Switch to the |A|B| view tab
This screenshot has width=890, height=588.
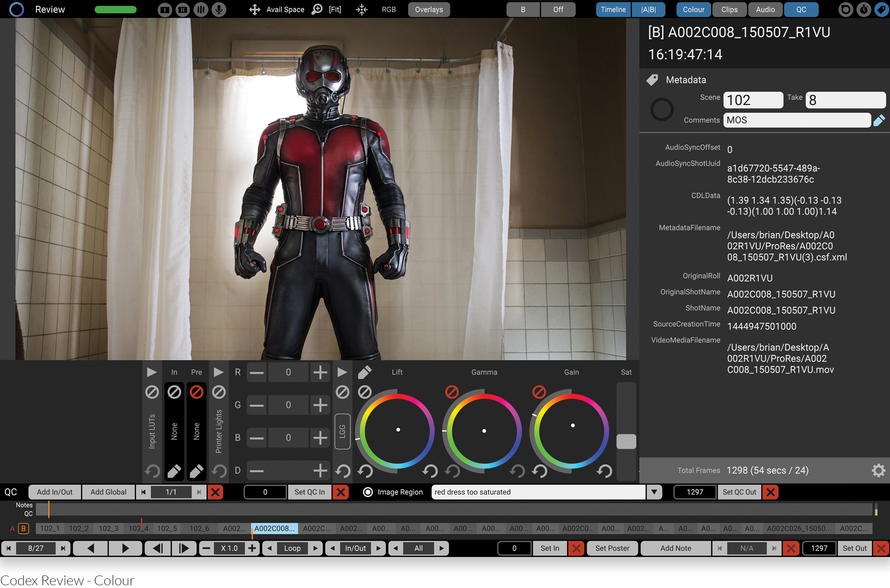tap(648, 9)
